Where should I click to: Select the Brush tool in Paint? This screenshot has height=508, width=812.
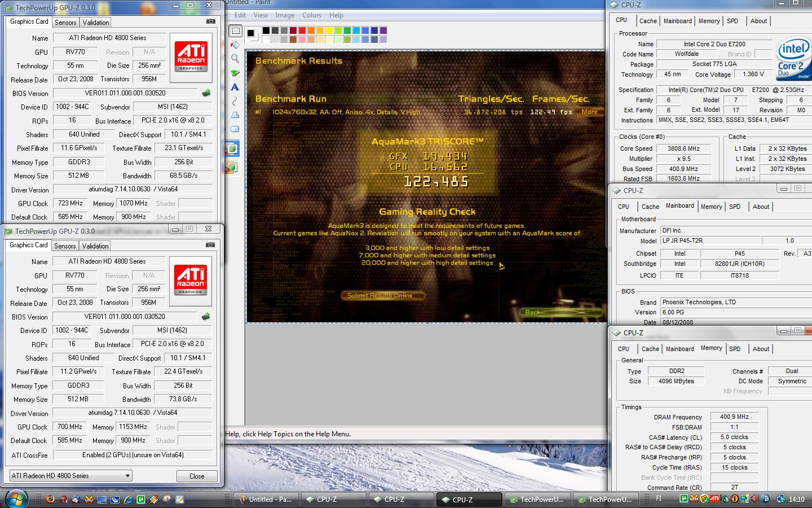pyautogui.click(x=235, y=73)
